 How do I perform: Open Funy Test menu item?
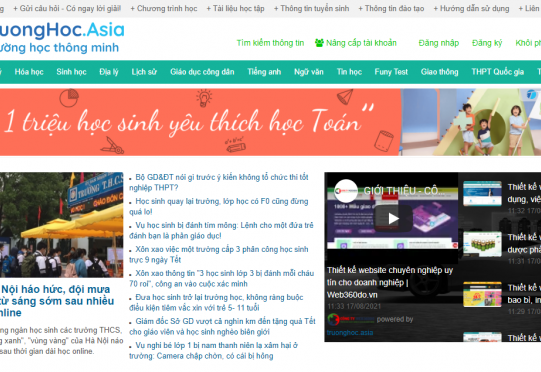coord(391,72)
